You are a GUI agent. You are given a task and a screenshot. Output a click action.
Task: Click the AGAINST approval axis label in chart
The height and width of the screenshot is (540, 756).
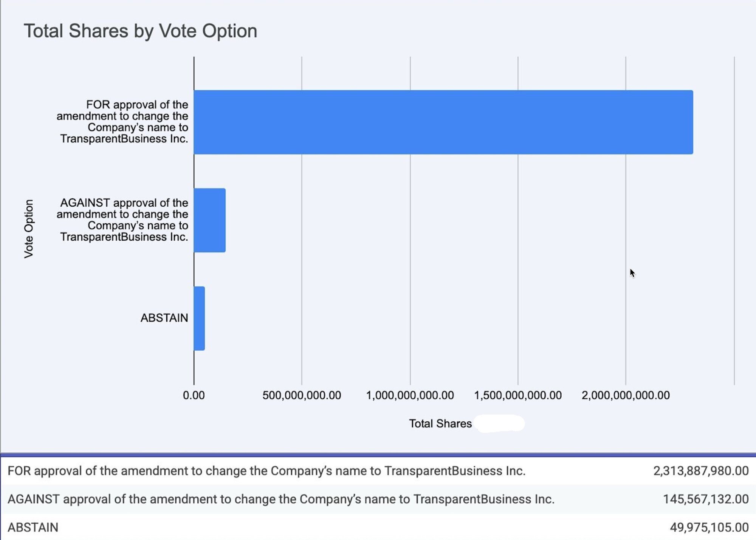tap(122, 220)
